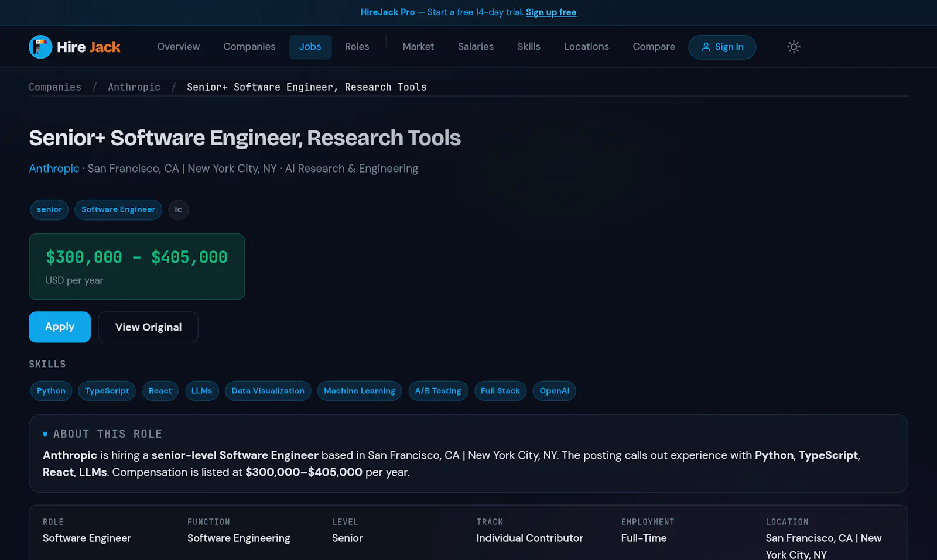
Task: Click the Sign up free link
Action: pos(551,12)
